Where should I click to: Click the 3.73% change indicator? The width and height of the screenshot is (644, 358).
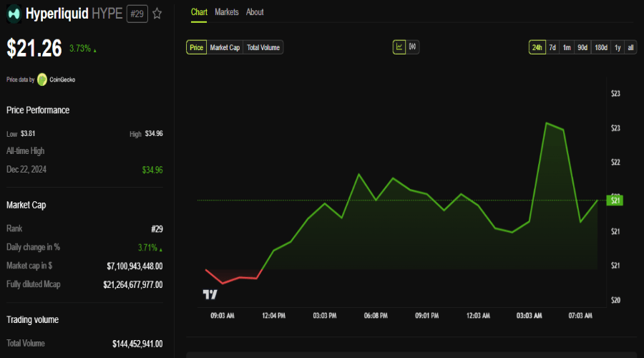(82, 49)
